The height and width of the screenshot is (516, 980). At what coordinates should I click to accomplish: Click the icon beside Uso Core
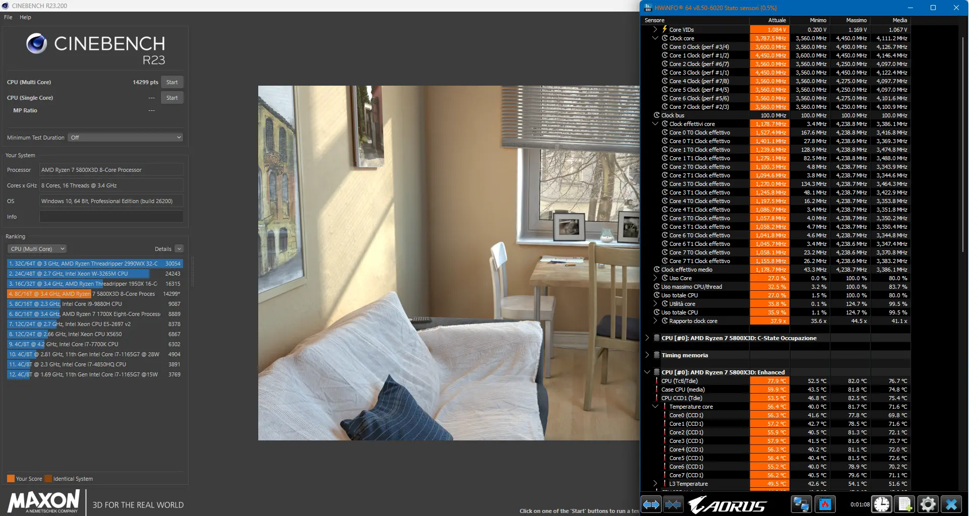[x=665, y=278]
